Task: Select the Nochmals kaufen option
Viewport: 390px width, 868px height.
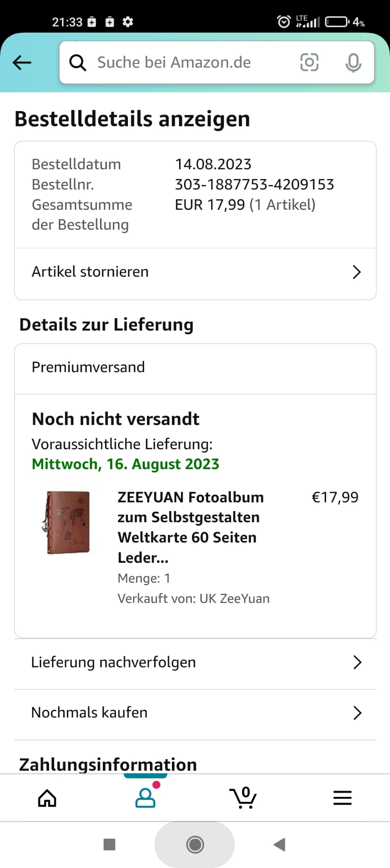Action: [89, 712]
